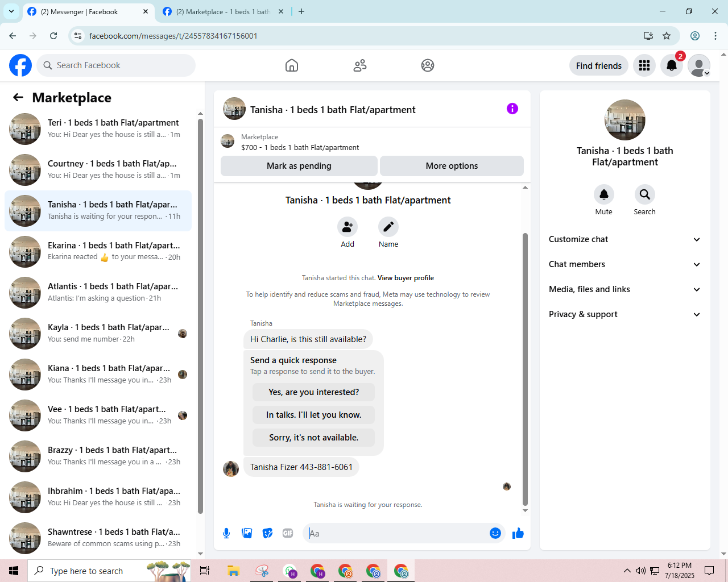Close the Marketplace browser tab
This screenshot has height=582, width=728.
pyautogui.click(x=281, y=11)
